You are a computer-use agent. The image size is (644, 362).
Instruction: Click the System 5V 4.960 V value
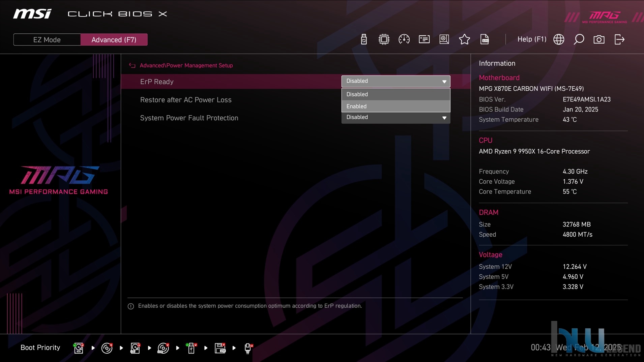click(573, 277)
